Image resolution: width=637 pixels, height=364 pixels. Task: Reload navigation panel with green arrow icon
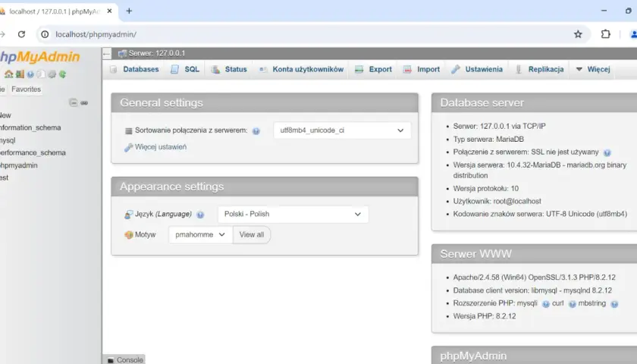62,74
